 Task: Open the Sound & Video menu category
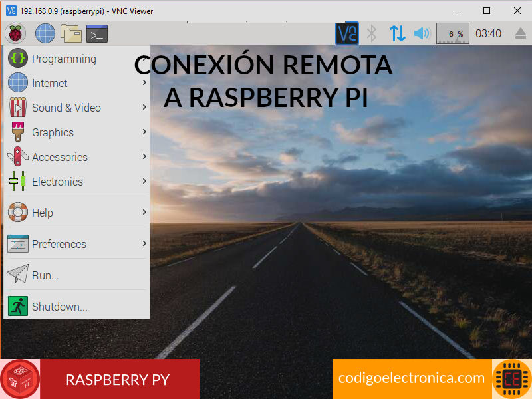pyautogui.click(x=77, y=107)
